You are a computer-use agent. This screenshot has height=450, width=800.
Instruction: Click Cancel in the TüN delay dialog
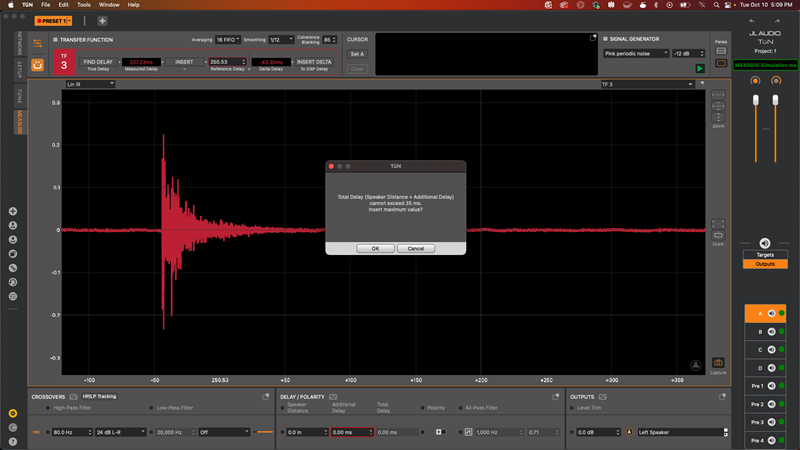pos(415,248)
